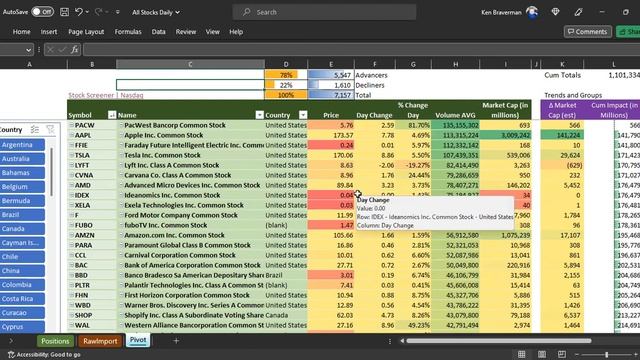
Task: Open the Home ribbon tab
Action: pyautogui.click(x=21, y=31)
